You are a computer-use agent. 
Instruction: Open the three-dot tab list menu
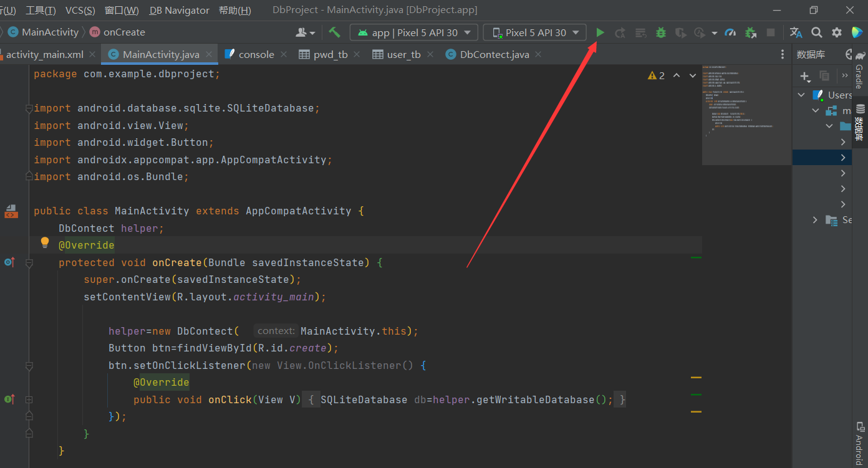(783, 55)
